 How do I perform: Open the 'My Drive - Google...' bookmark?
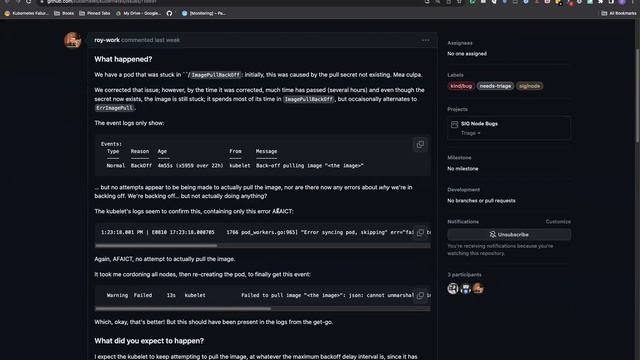tap(139, 13)
